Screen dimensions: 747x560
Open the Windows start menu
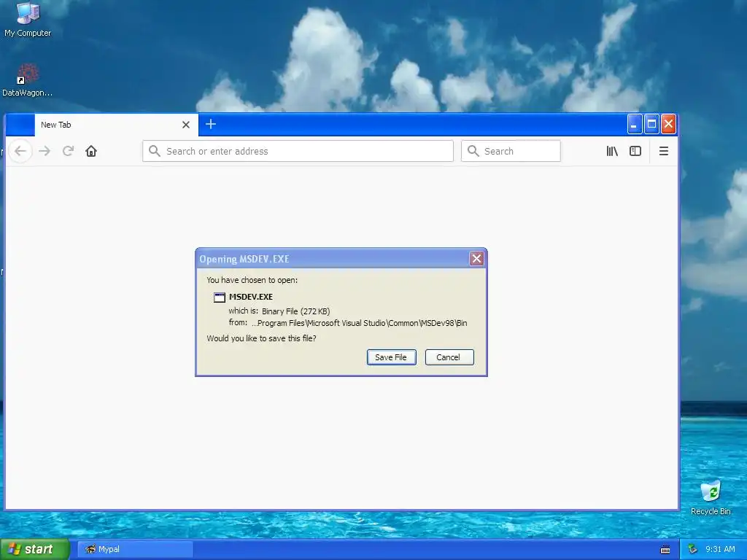click(35, 549)
